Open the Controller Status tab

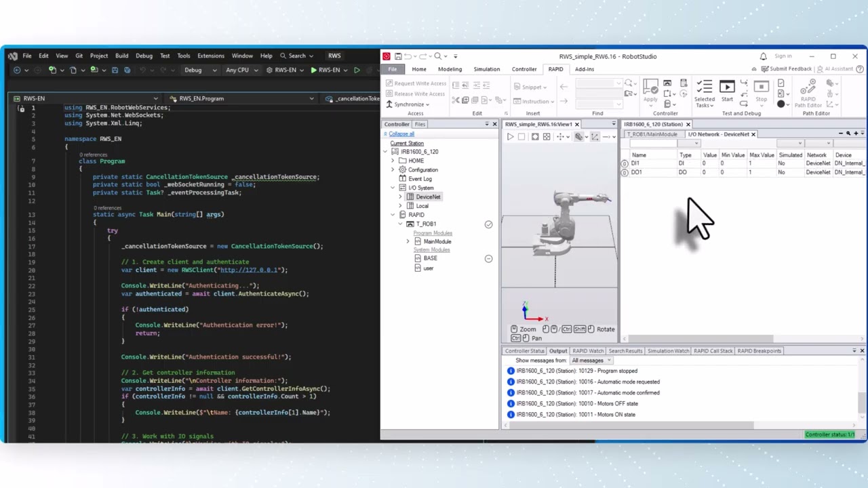tap(525, 351)
